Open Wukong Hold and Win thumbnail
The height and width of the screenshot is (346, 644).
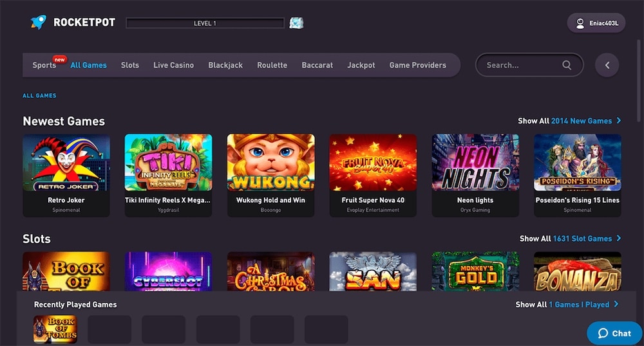(270, 162)
